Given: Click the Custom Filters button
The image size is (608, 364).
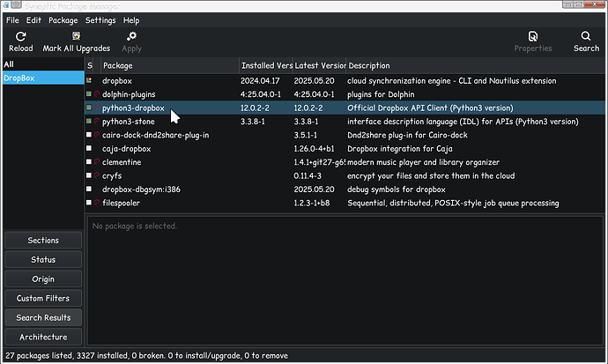Looking at the screenshot, I should (x=43, y=298).
